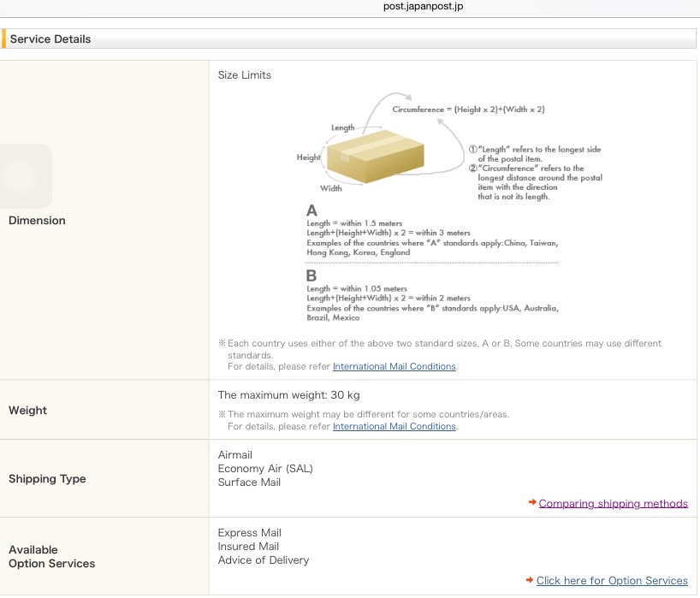Click the Available Option Services row label
Image resolution: width=700 pixels, height=598 pixels.
coord(51,556)
